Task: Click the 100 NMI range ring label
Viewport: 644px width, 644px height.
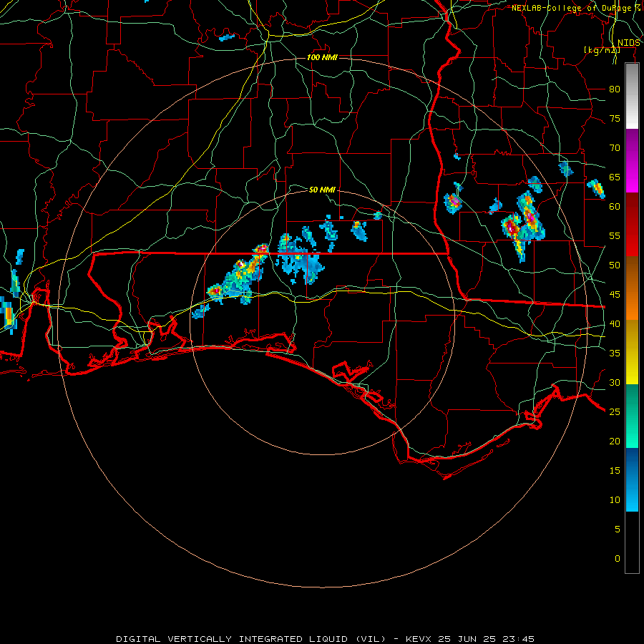Action: click(322, 57)
